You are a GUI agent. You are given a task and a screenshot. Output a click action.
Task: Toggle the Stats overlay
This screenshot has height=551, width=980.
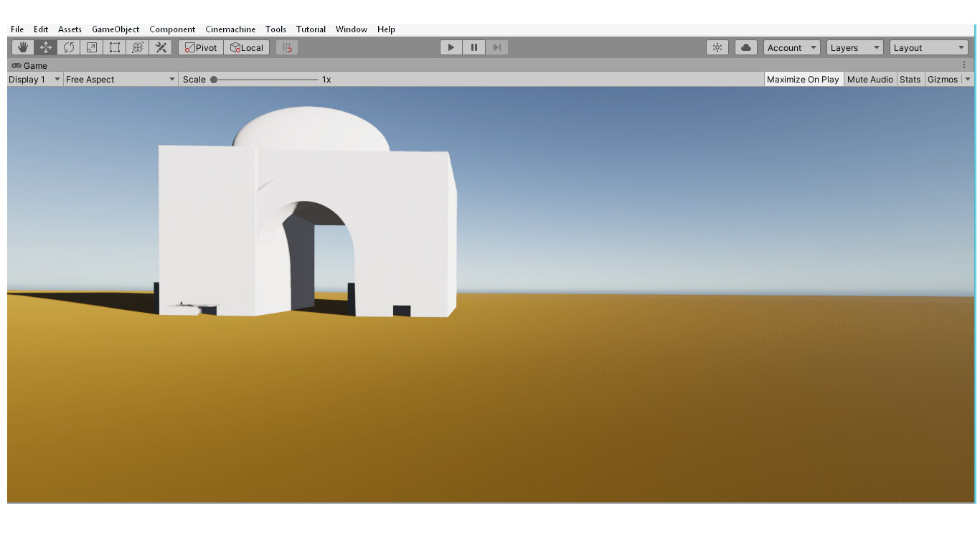(910, 80)
